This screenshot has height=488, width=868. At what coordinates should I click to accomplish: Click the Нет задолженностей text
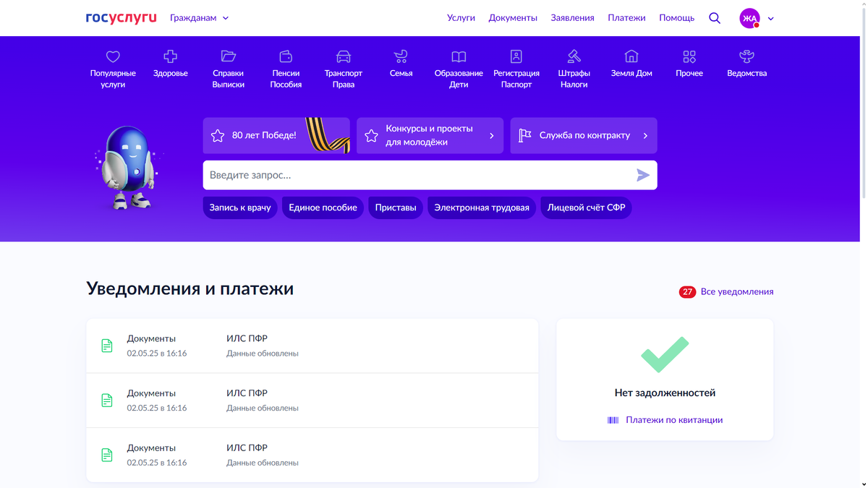[x=665, y=393]
